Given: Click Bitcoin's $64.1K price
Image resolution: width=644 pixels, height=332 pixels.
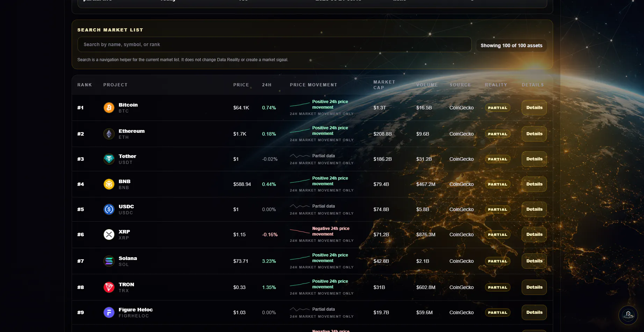Looking at the screenshot, I should tap(241, 108).
